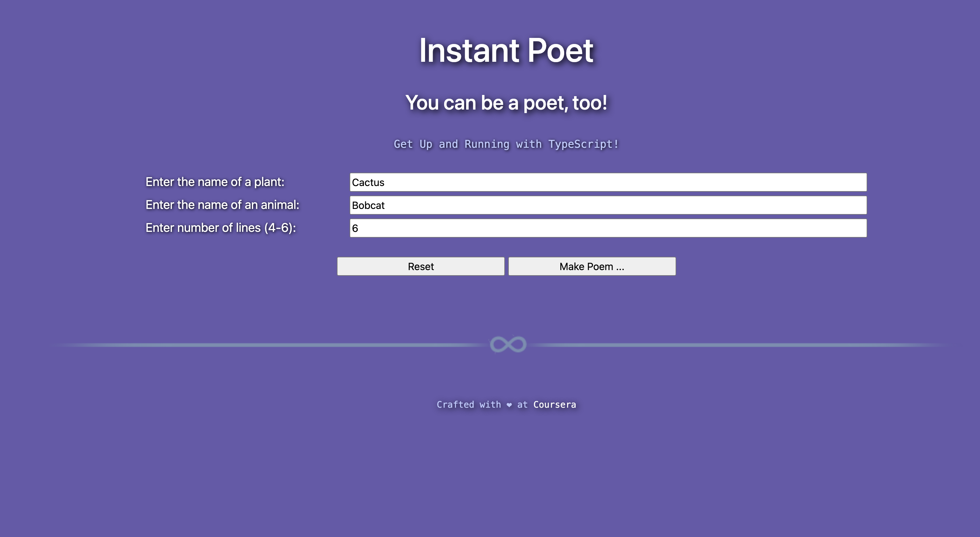Viewport: 980px width, 537px height.
Task: Click the divider line left of infinity symbol
Action: tap(266, 345)
